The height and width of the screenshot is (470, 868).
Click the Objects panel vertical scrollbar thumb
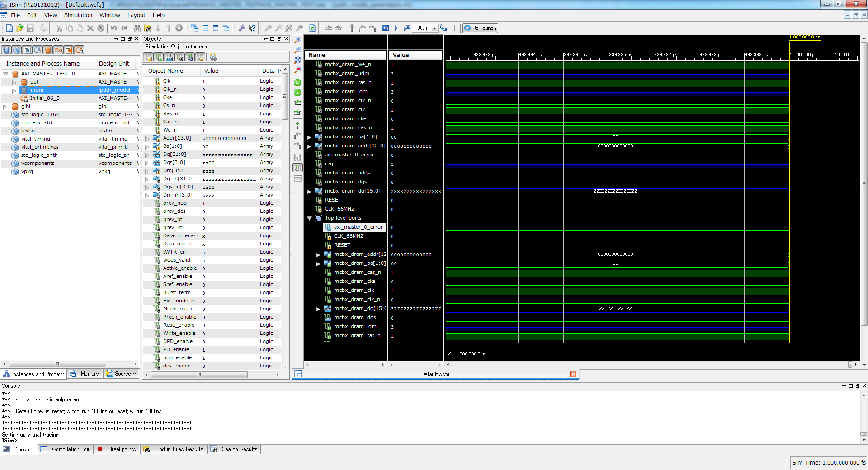click(x=285, y=96)
